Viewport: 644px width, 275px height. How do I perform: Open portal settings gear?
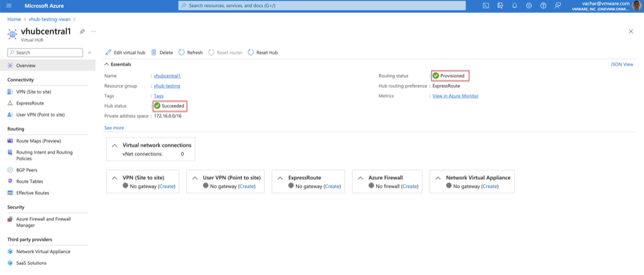529,6
